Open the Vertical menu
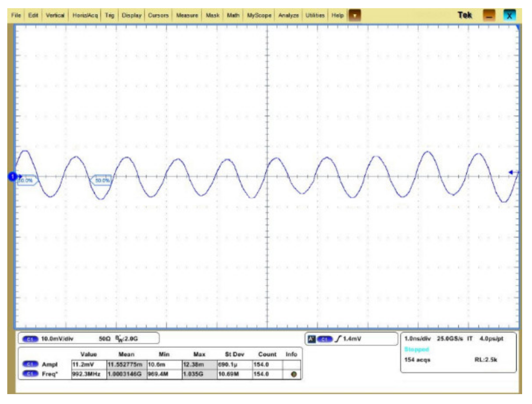 point(55,15)
